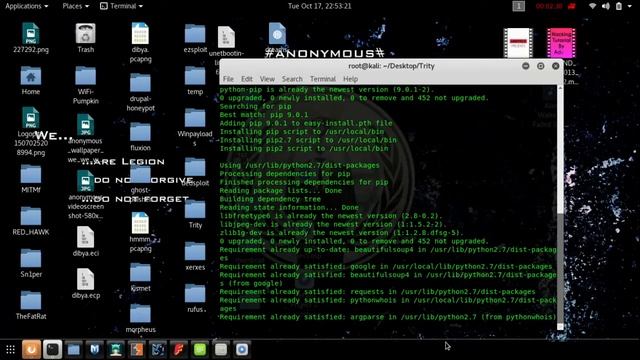
Task: Open the temp desktop folder
Action: click(195, 80)
